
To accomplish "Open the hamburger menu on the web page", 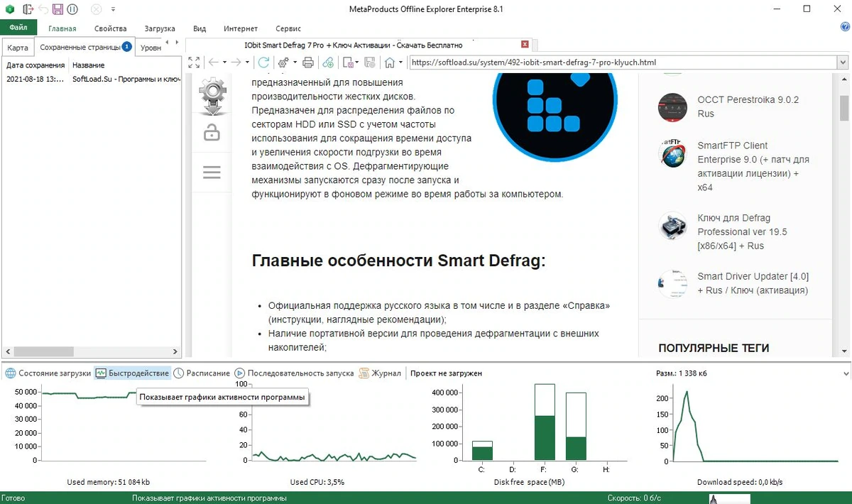I will coord(212,172).
